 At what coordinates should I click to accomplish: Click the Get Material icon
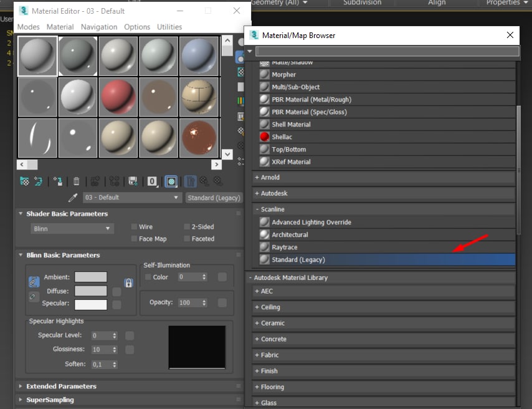tap(24, 181)
